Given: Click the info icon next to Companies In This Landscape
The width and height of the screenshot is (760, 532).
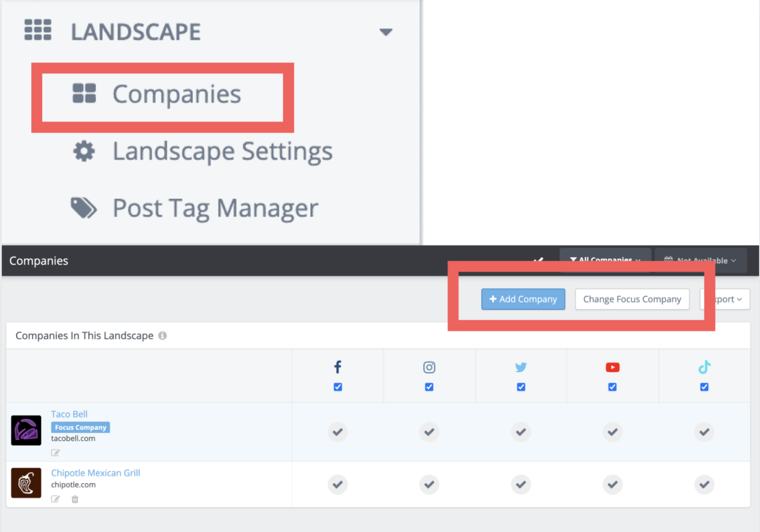Looking at the screenshot, I should pos(162,336).
